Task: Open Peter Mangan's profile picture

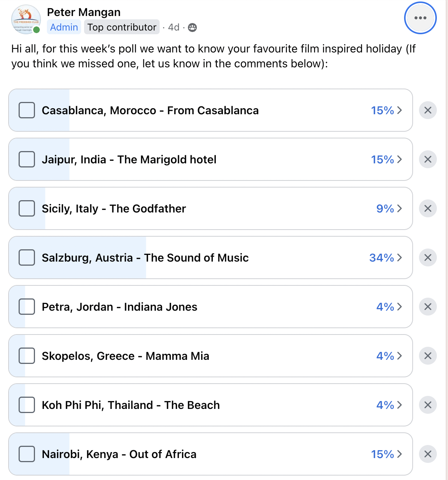Action: click(x=26, y=19)
